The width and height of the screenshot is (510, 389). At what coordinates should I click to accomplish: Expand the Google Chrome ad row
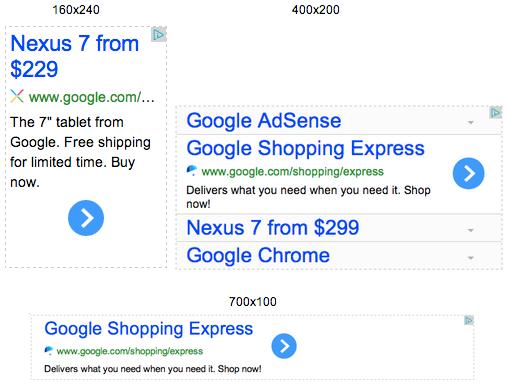click(x=471, y=258)
